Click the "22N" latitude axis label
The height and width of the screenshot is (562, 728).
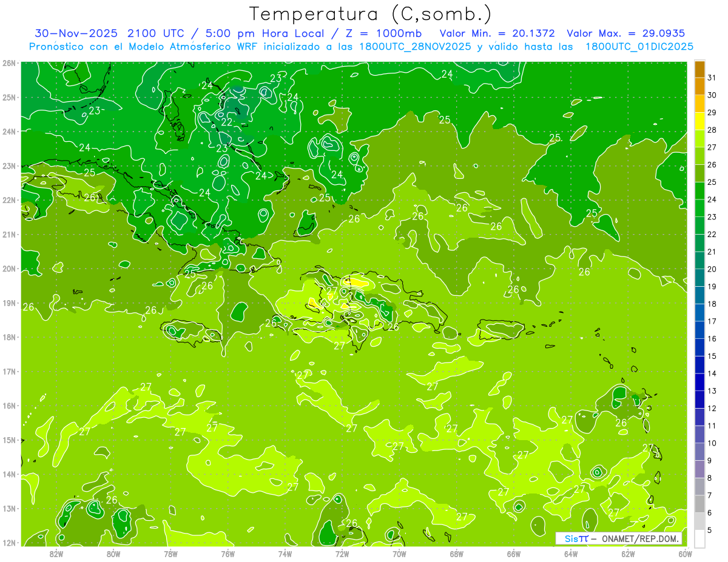coord(9,200)
